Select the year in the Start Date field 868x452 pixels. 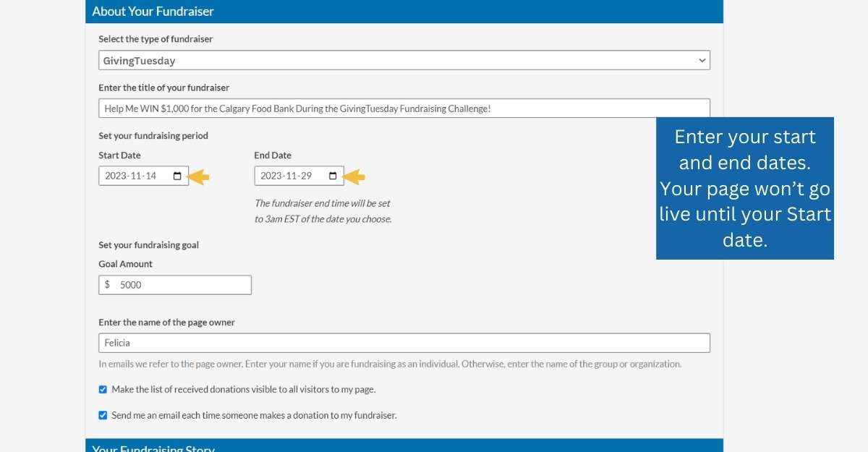(x=116, y=176)
